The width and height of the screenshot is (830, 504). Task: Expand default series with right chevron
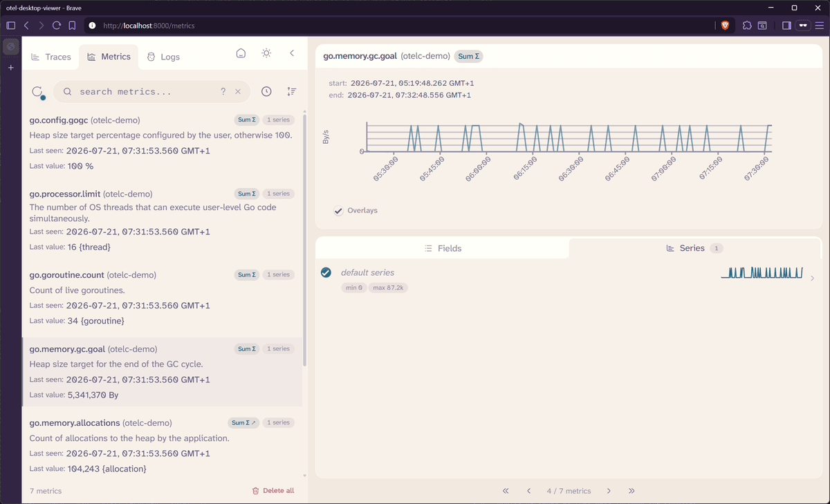coord(812,279)
